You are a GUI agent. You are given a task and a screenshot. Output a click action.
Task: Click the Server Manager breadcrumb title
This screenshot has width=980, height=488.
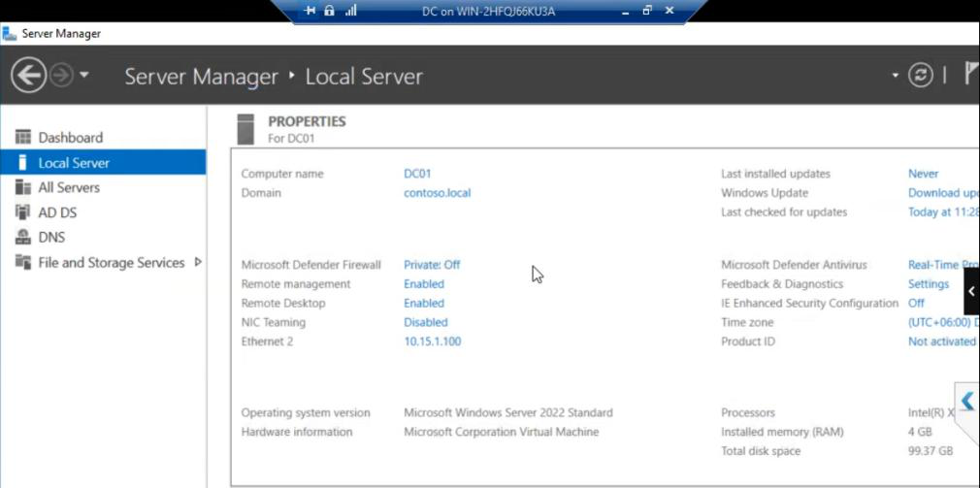tap(201, 77)
